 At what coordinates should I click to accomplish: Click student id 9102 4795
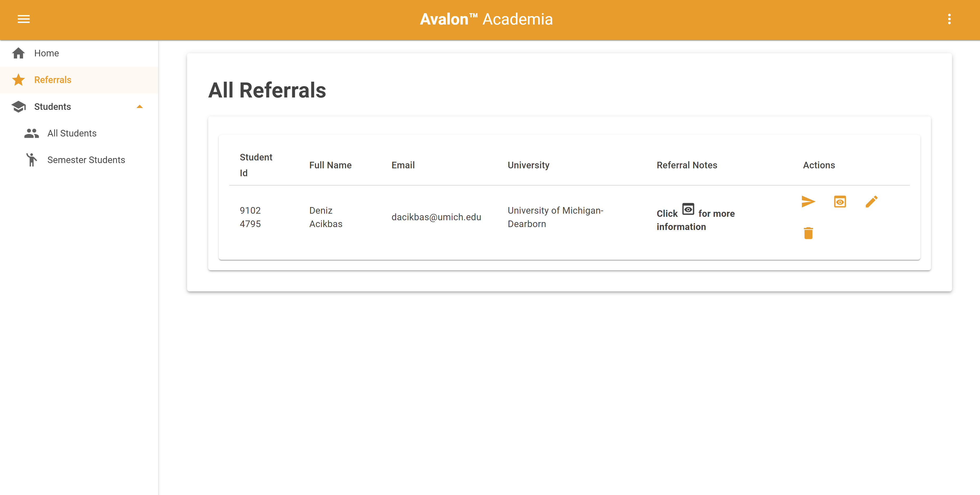click(x=250, y=217)
